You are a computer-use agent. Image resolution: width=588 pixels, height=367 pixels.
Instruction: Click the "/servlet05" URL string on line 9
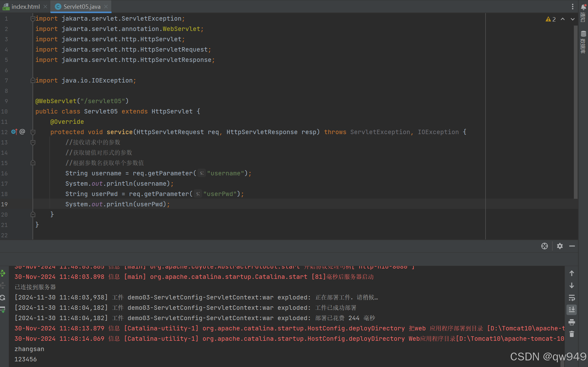[103, 101]
